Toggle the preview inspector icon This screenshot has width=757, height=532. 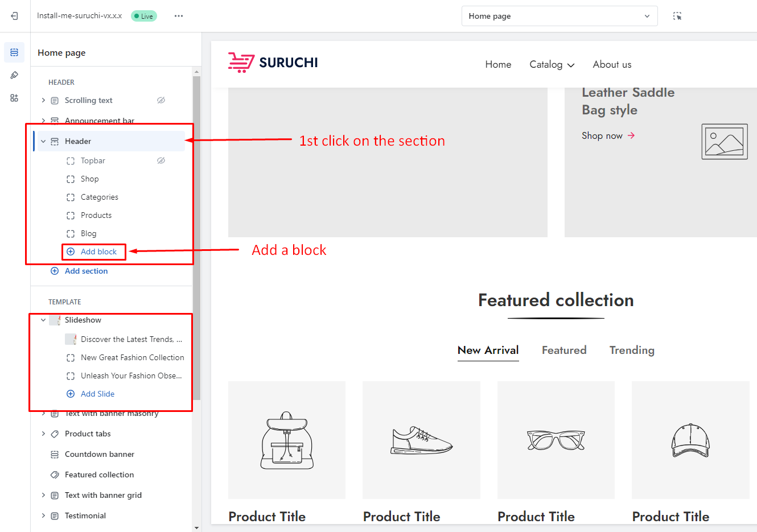(x=677, y=16)
